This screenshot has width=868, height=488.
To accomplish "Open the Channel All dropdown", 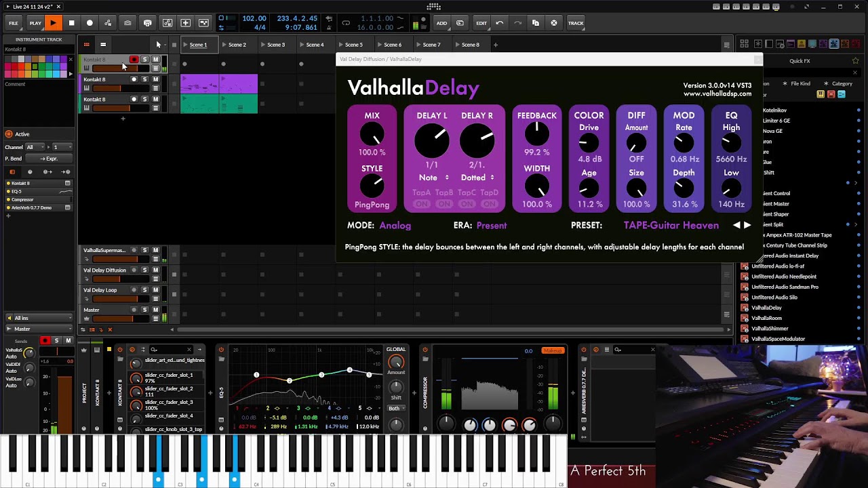I will click(x=34, y=147).
